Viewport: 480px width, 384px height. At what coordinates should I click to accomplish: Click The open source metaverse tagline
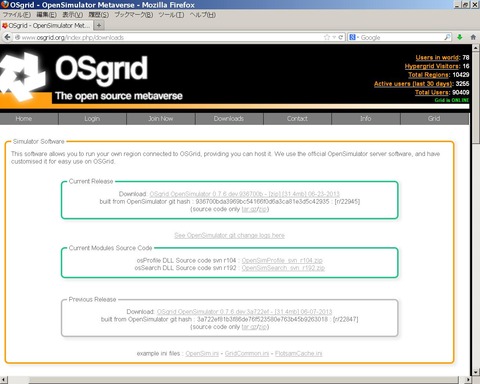click(x=119, y=96)
